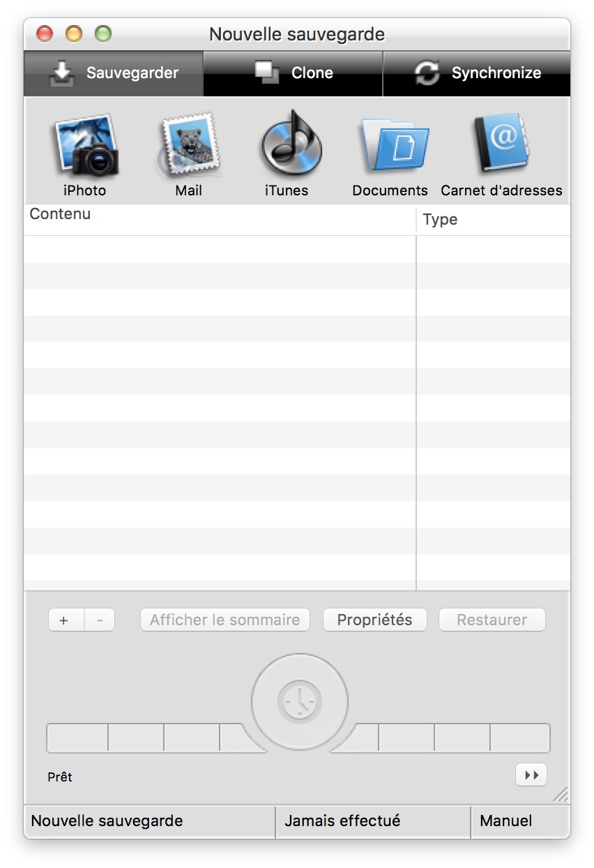Click the window resize grip corner
Image resolution: width=594 pixels, height=868 pixels.
tap(561, 795)
